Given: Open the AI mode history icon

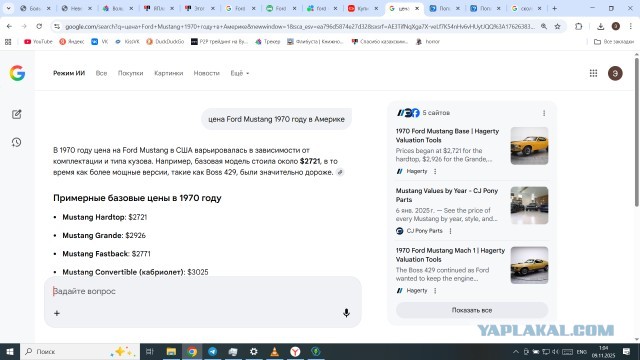Looking at the screenshot, I should click(17, 142).
